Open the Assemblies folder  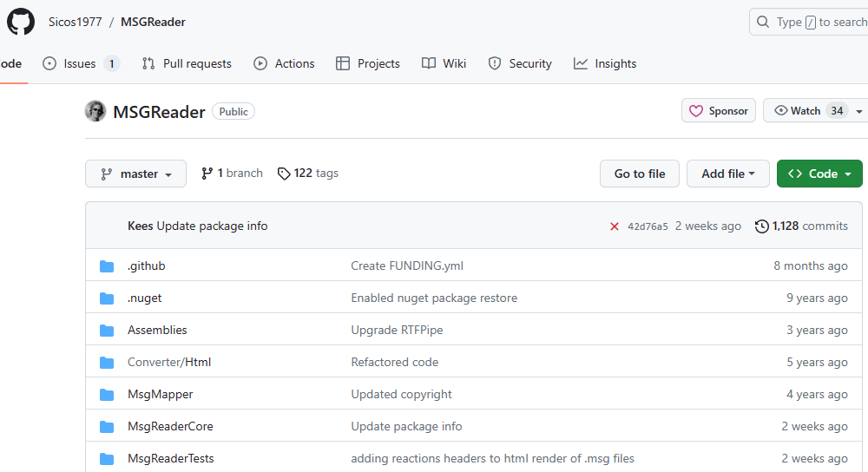tap(157, 330)
